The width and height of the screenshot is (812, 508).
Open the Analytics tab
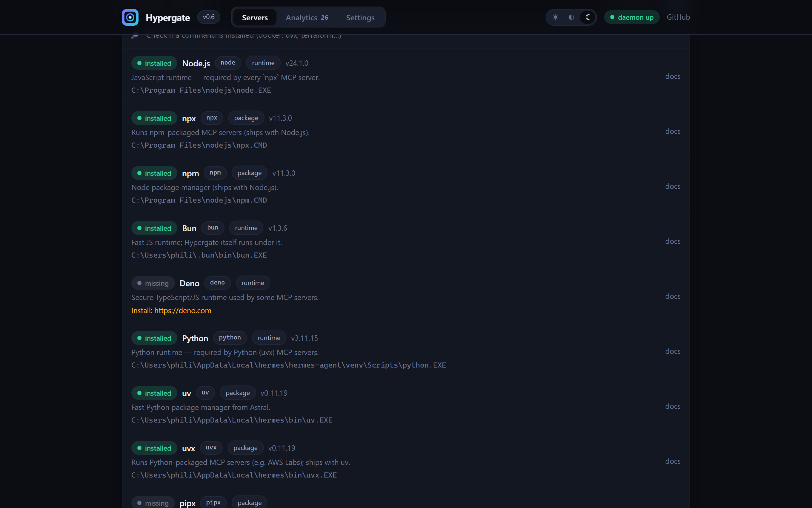pos(307,17)
